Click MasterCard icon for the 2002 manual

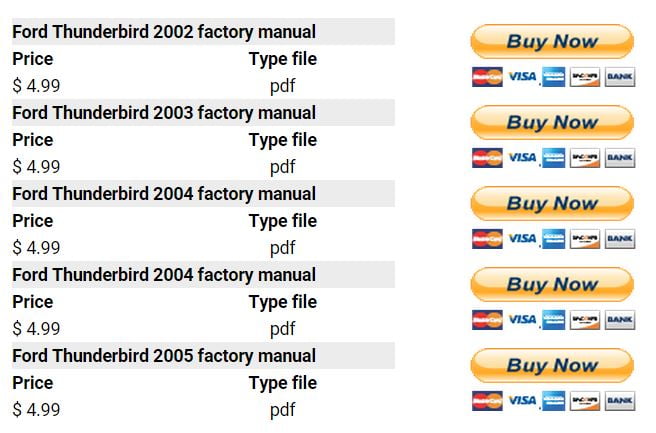click(487, 77)
